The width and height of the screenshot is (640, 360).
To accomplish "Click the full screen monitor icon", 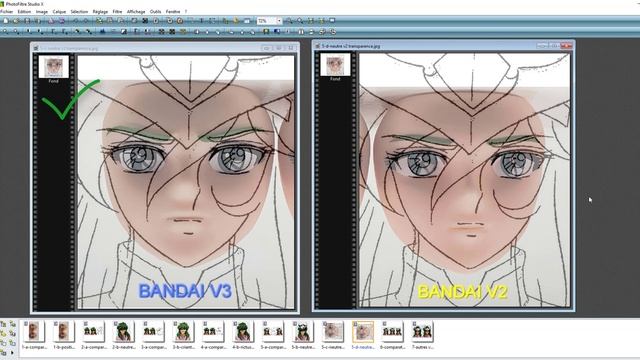I will click(332, 20).
